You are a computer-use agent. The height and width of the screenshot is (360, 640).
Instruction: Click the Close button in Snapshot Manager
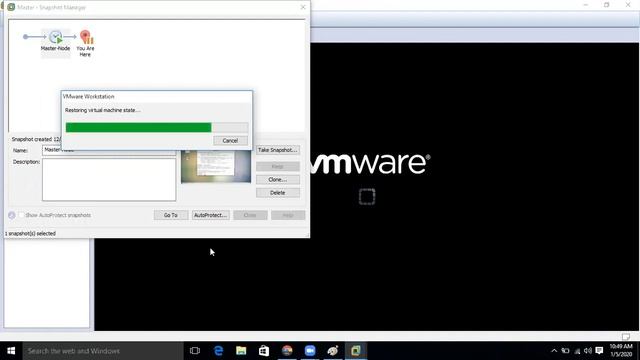[x=251, y=215]
